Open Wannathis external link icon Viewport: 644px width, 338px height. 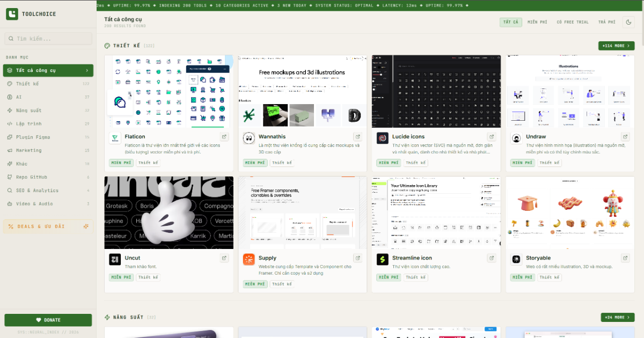pos(358,137)
